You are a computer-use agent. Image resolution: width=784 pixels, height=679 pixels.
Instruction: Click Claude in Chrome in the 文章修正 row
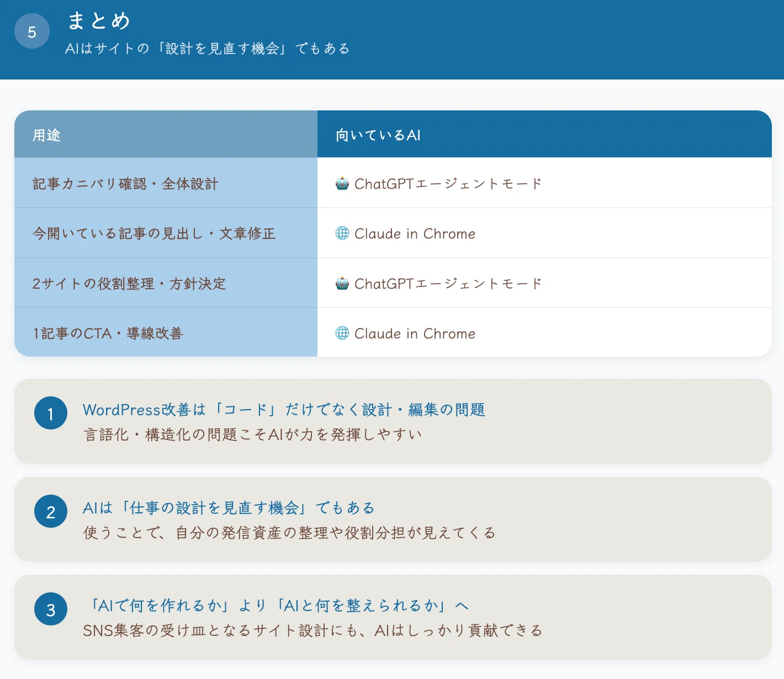coord(415,234)
